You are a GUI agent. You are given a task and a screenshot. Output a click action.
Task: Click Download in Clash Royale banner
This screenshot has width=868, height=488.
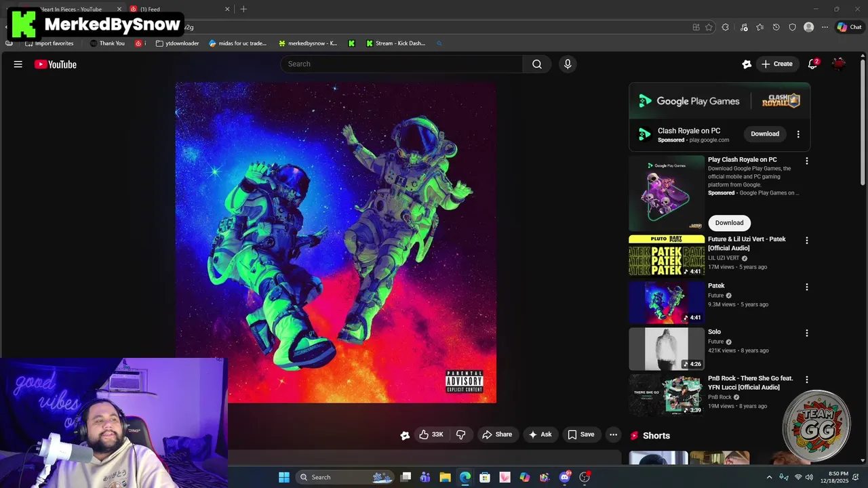point(765,134)
